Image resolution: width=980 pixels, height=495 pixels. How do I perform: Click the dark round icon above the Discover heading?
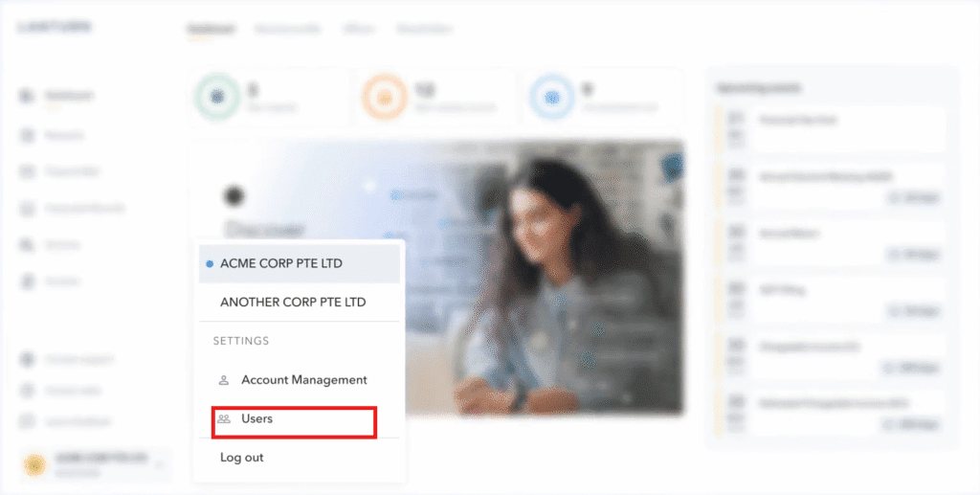[234, 196]
